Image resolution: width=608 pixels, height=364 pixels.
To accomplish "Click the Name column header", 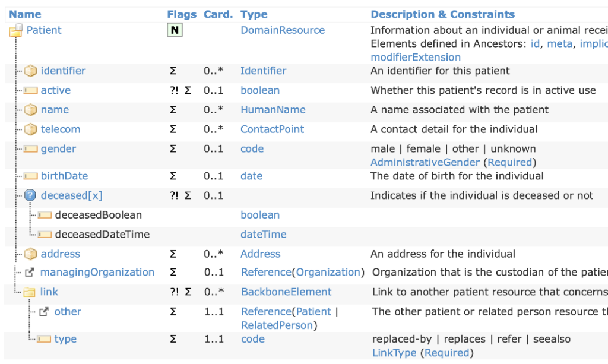I will click(x=24, y=14).
